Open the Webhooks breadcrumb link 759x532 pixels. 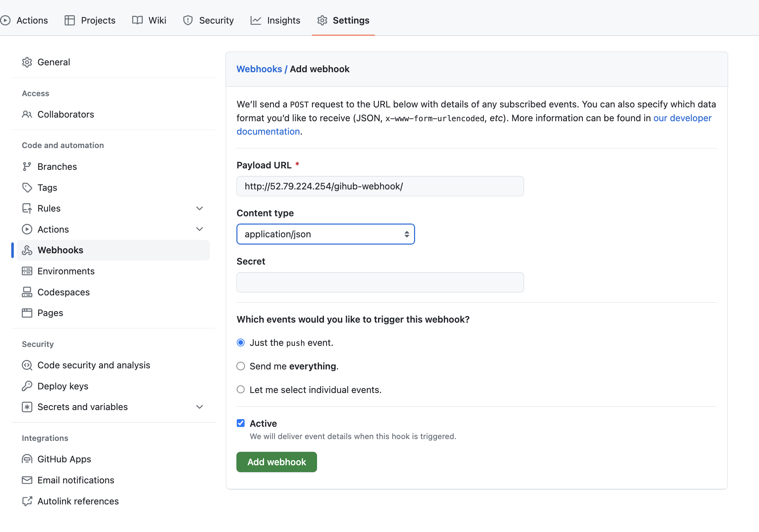click(x=259, y=69)
